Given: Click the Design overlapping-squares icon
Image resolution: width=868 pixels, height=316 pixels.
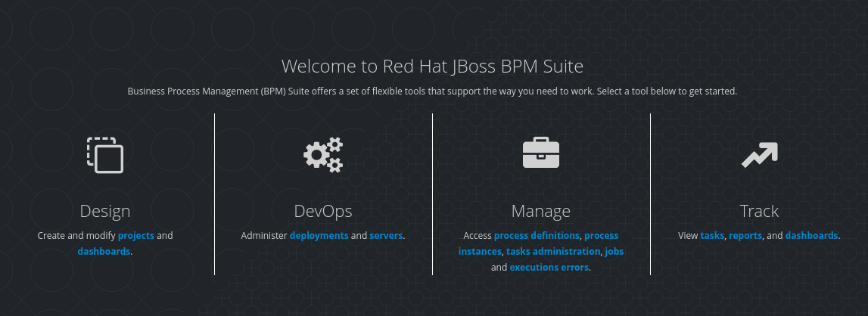Looking at the screenshot, I should pyautogui.click(x=105, y=155).
